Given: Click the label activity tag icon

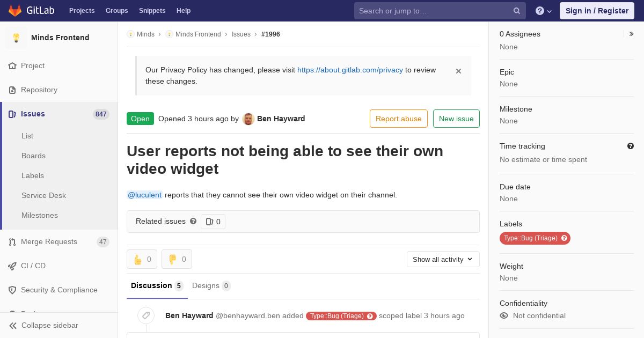Looking at the screenshot, I should 146,315.
